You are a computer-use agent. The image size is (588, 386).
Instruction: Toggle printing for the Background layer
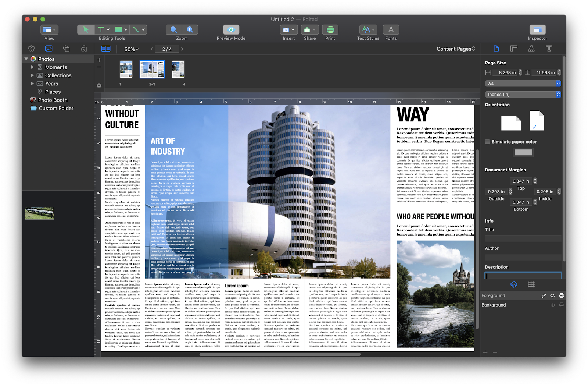[562, 305]
